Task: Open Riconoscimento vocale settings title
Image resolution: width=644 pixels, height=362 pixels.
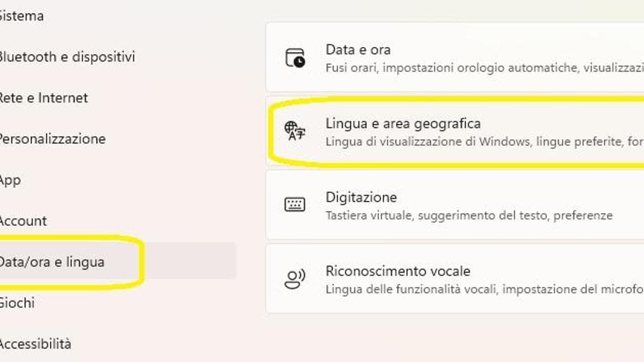Action: (x=398, y=271)
